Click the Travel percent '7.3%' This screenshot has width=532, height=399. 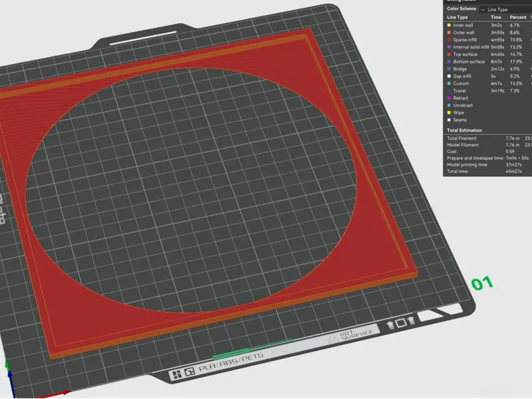[x=515, y=91]
